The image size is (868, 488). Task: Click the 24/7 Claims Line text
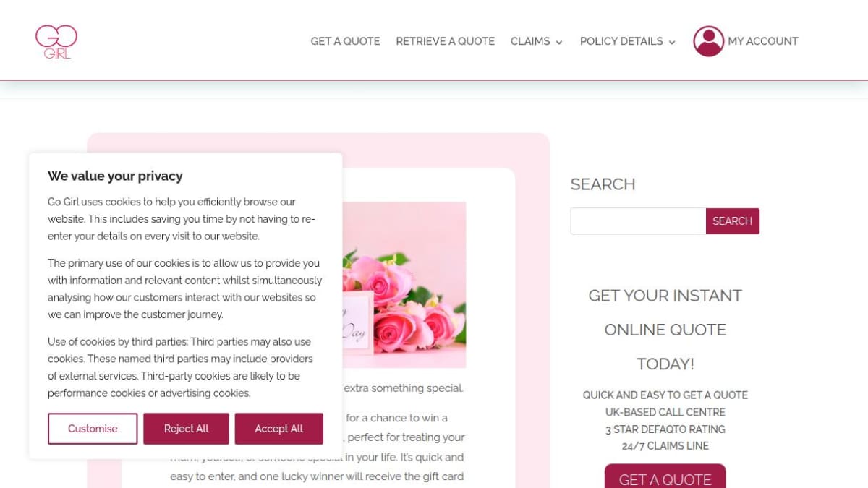click(665, 446)
